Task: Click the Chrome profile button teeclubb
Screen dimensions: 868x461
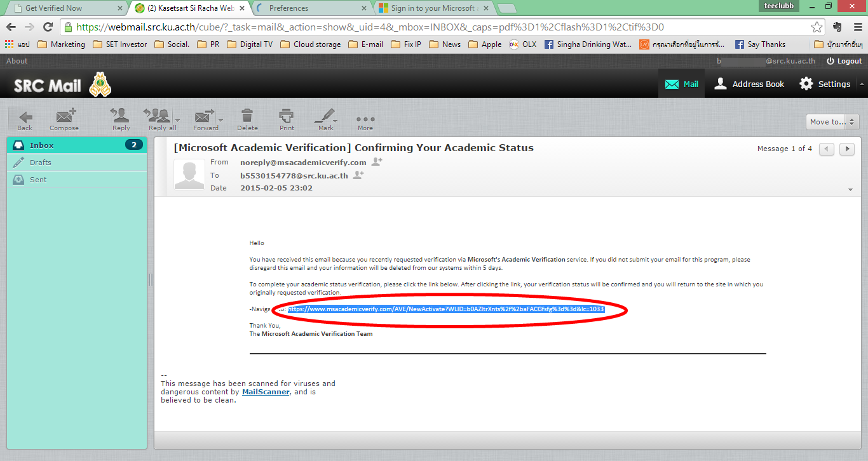Action: tap(779, 6)
